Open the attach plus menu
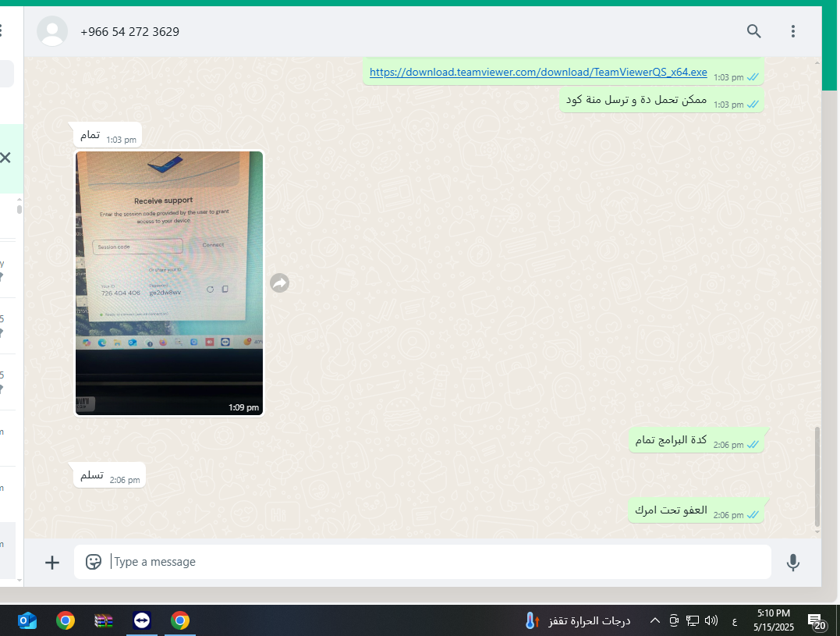Screen dimensions: 840x636 [52, 563]
